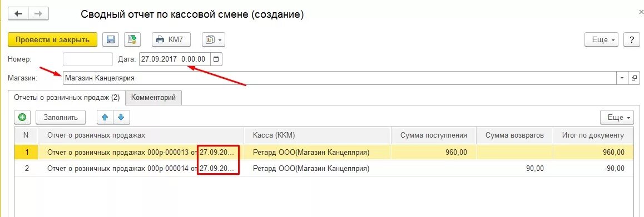The height and width of the screenshot is (217, 644).
Task: Click the Дата field with 27.09.2017
Action: tap(175, 59)
